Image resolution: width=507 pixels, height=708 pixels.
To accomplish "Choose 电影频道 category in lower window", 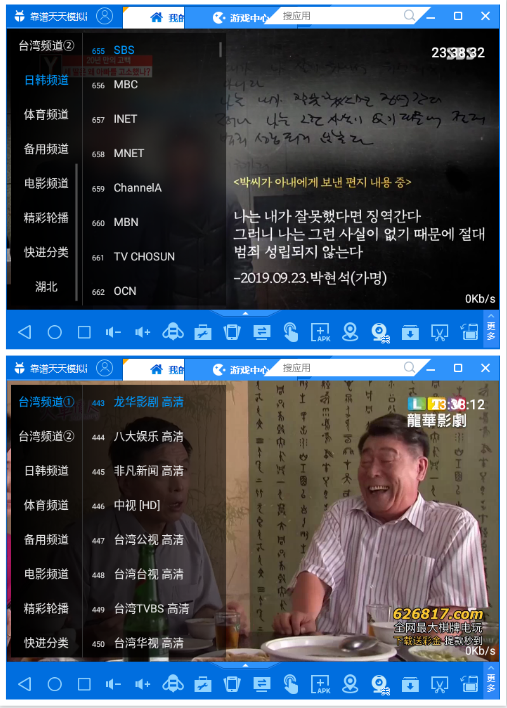I will [x=46, y=574].
